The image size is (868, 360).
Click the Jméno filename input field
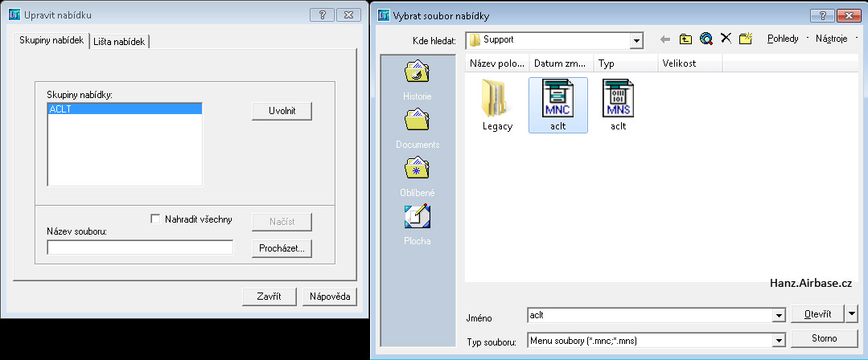[651, 315]
